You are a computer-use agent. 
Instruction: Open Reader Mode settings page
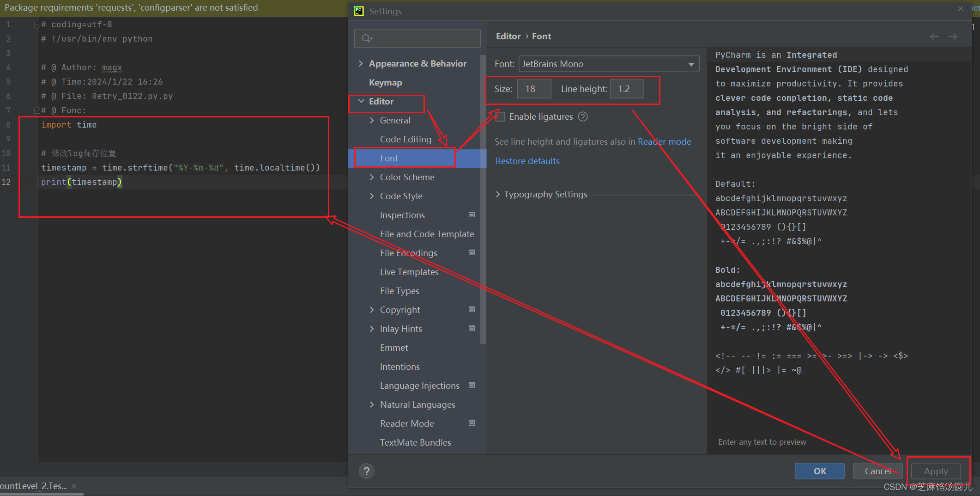[407, 423]
